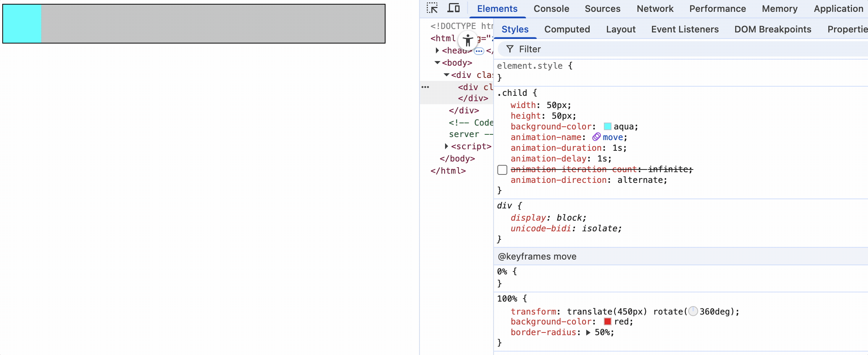
Task: Open the Network panel tab
Action: [655, 9]
